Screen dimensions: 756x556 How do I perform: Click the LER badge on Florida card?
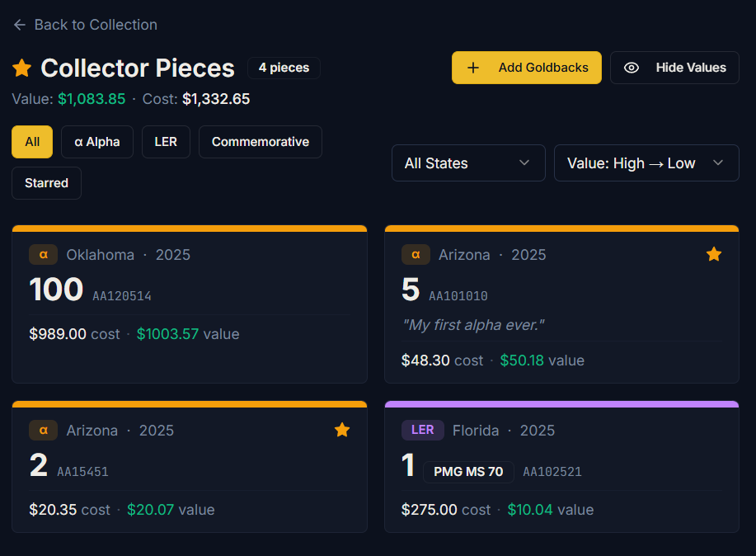tap(422, 430)
